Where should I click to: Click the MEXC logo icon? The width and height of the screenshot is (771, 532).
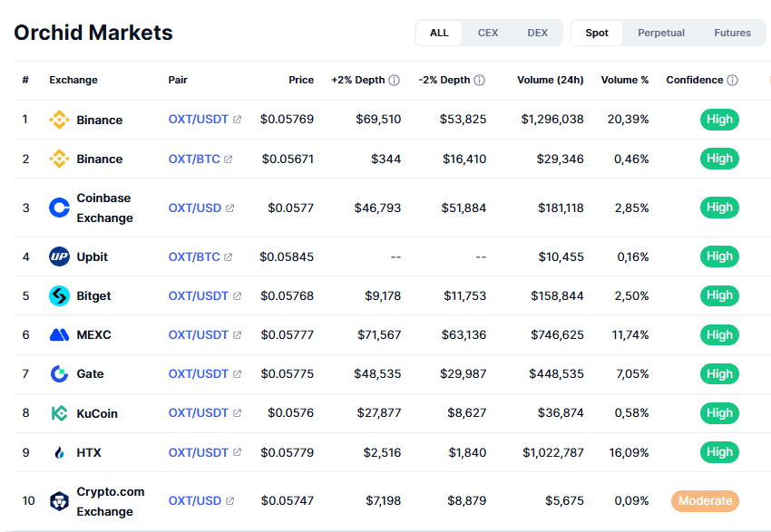59,334
